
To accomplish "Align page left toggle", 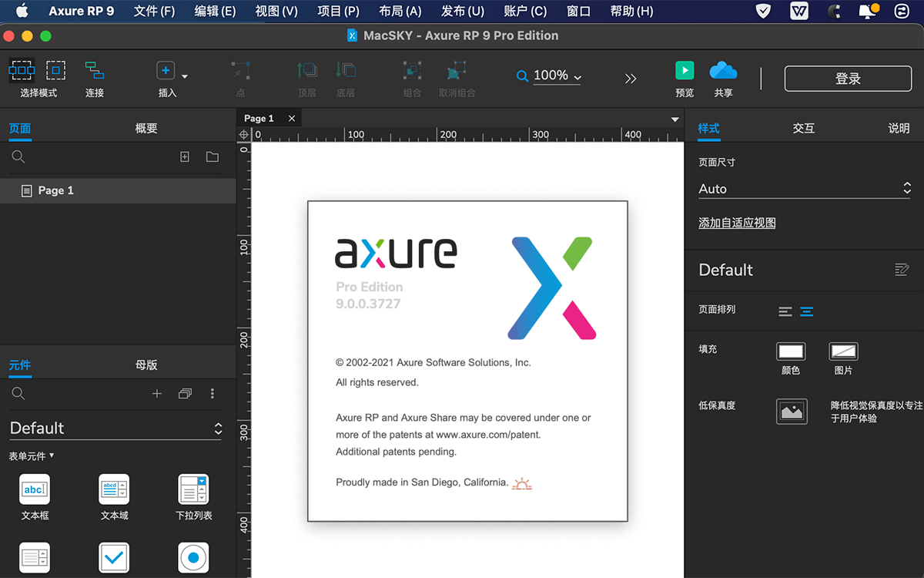I will tap(785, 311).
